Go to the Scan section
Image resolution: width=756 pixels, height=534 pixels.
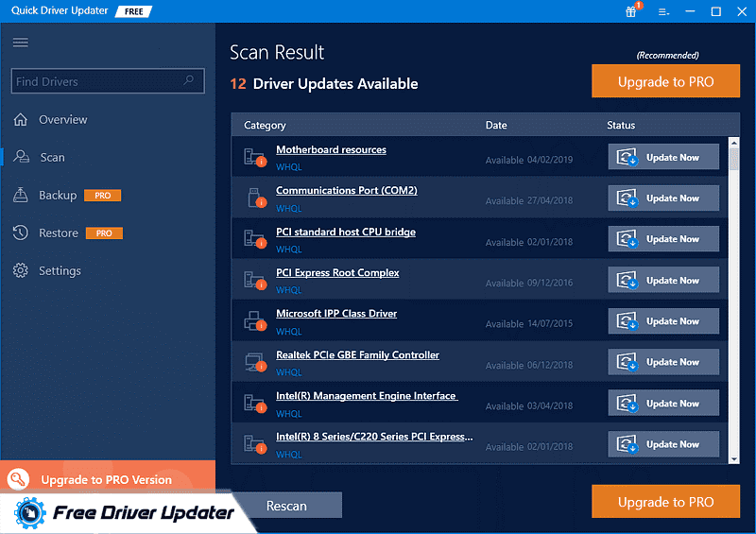pyautogui.click(x=52, y=157)
